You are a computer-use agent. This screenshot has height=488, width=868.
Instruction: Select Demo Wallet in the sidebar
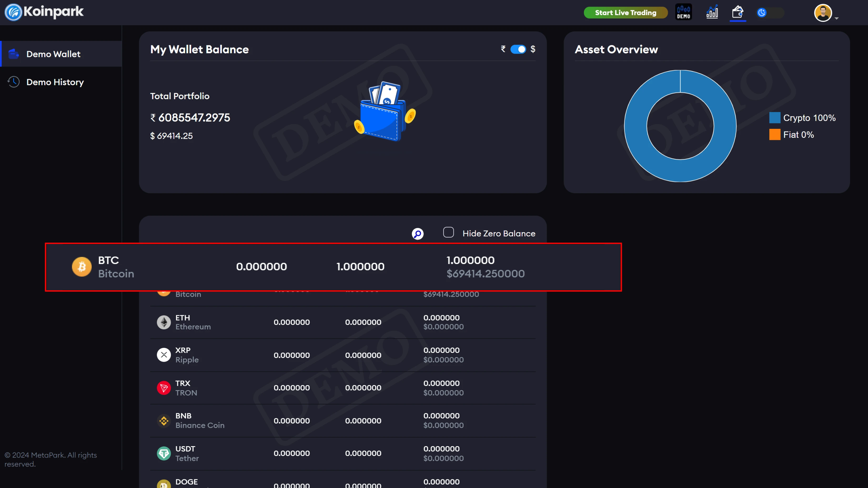point(54,54)
